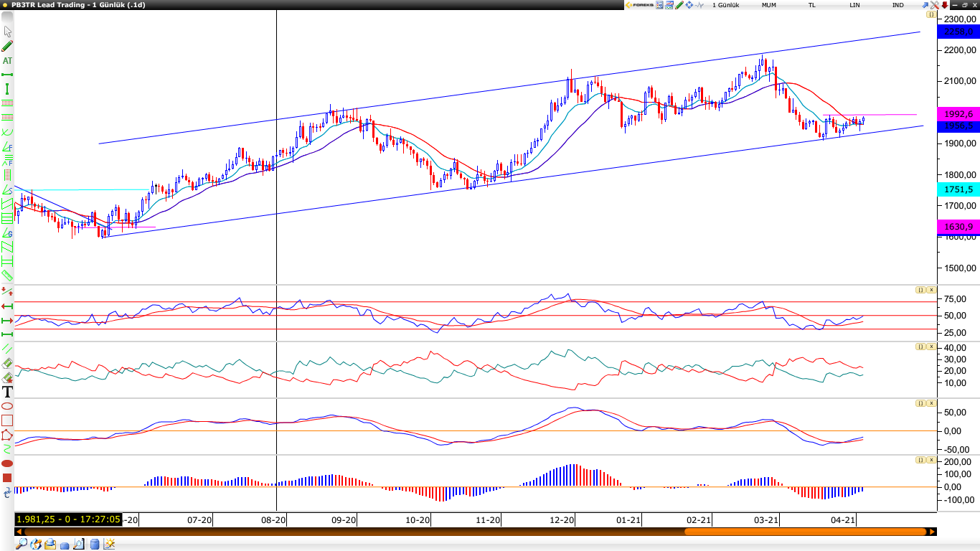Open settings bracket button of MACD panel
This screenshot has width=980, height=551.
(x=920, y=403)
